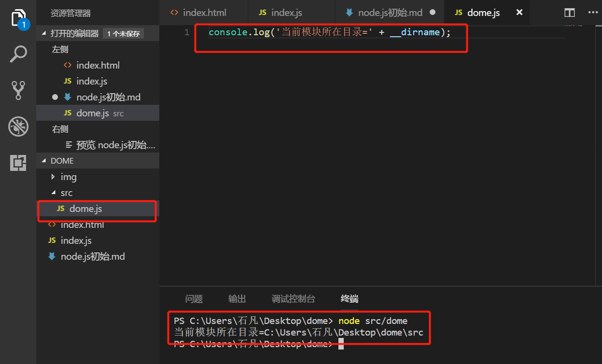
Task: Open the Extensions icon in activity bar
Action: point(18,163)
